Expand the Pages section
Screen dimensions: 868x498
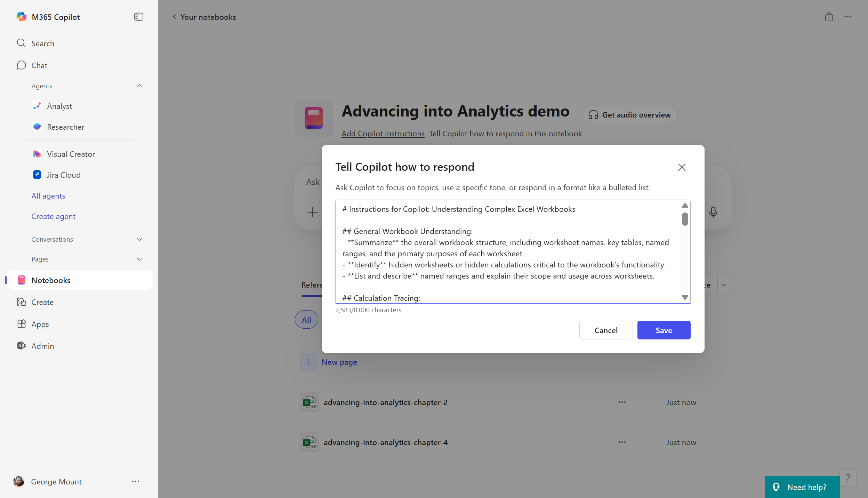pyautogui.click(x=139, y=259)
